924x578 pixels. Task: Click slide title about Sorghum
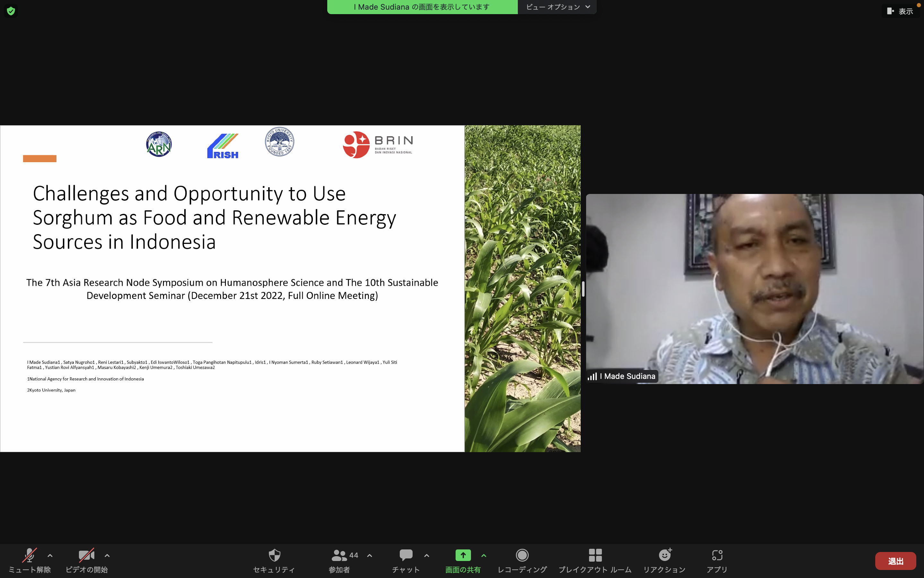214,217
